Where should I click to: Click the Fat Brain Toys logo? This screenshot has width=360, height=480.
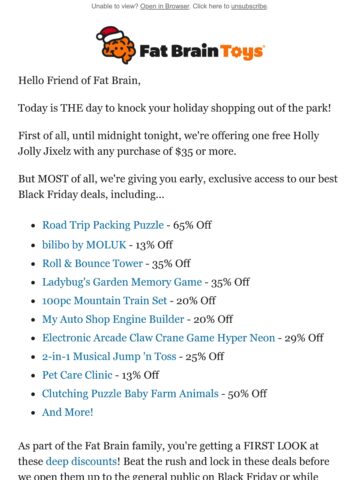(180, 45)
